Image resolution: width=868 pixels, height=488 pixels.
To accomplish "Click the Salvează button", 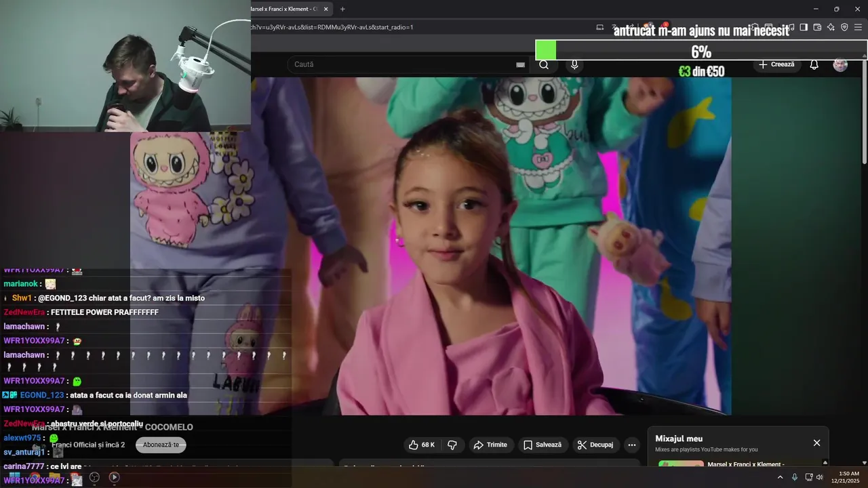I will 542,445.
